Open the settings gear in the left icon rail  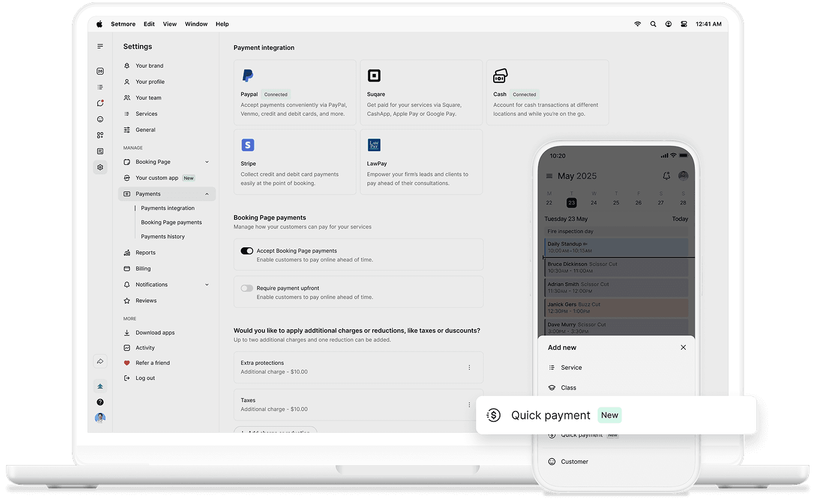coord(100,167)
